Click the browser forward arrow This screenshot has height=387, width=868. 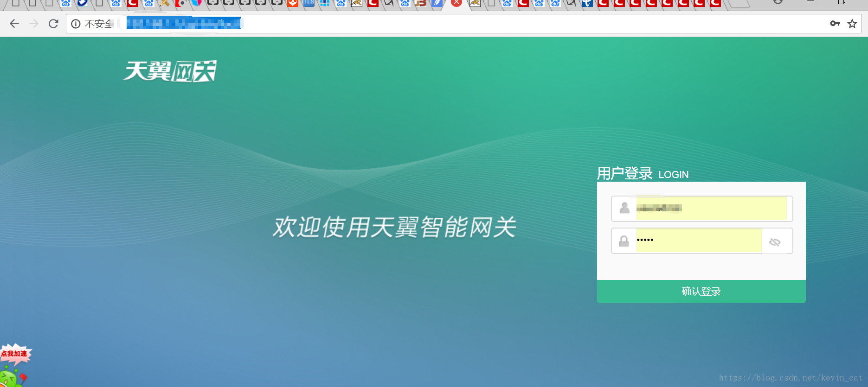(x=34, y=24)
